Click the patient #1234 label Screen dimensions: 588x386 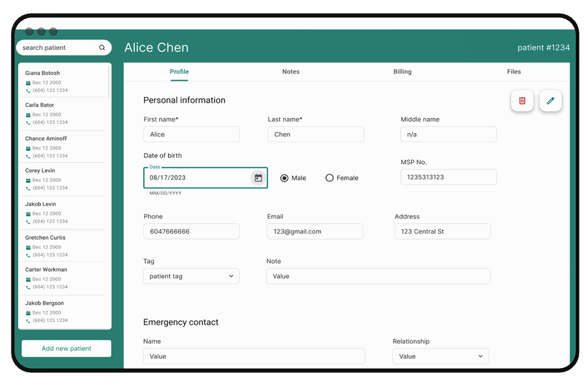tap(543, 48)
